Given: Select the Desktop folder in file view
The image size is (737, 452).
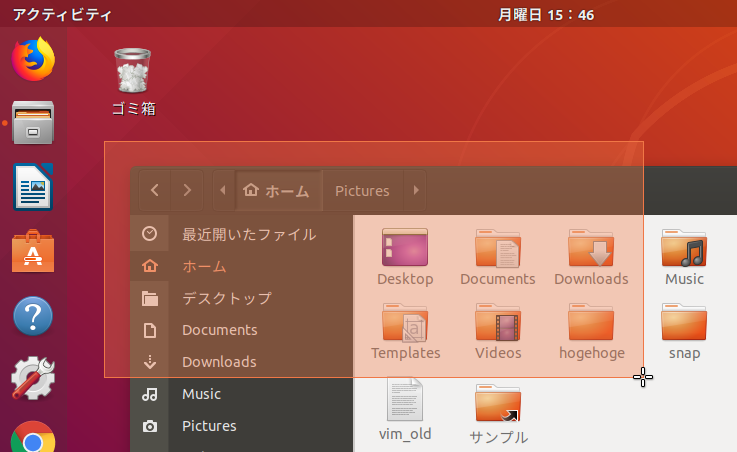Looking at the screenshot, I should [405, 257].
